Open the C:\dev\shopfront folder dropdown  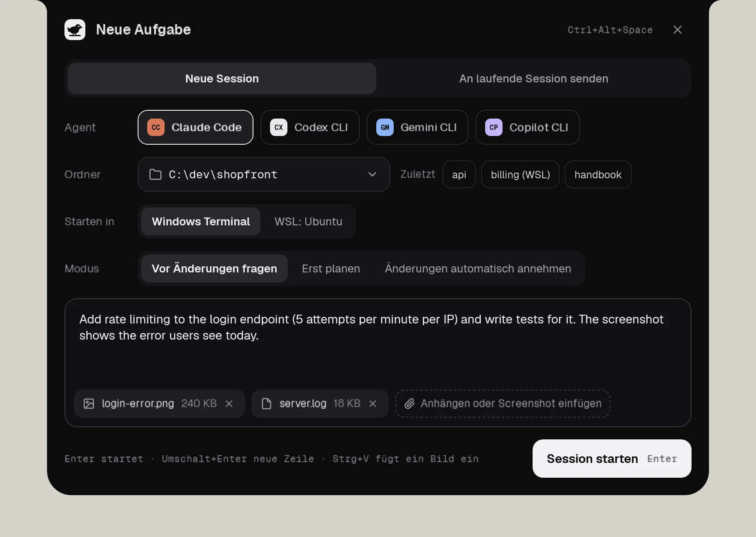pos(264,174)
